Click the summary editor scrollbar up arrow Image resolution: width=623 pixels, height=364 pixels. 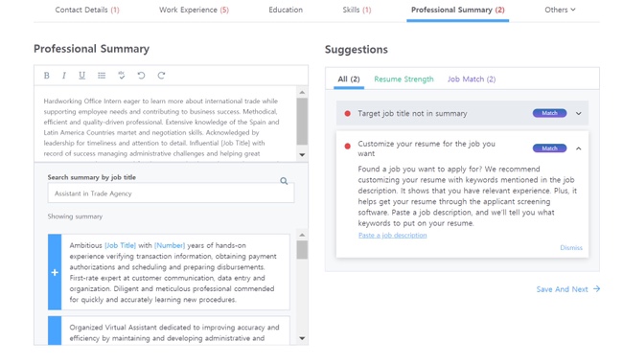[x=302, y=92]
